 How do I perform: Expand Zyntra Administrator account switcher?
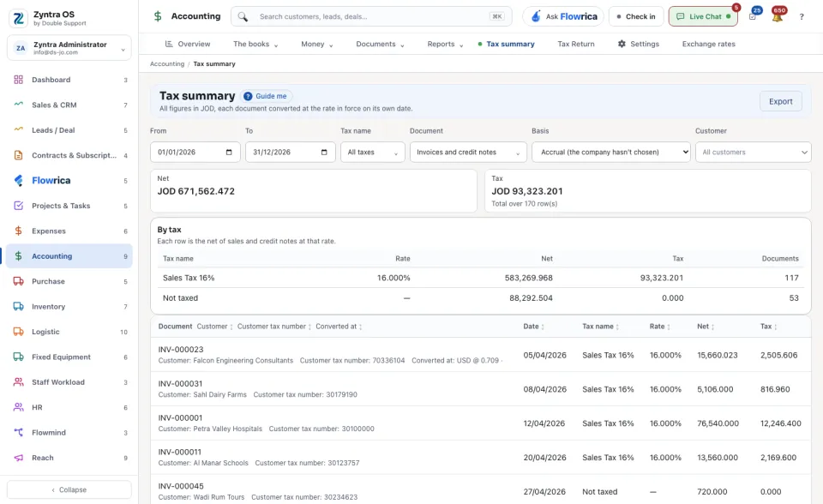[69, 48]
